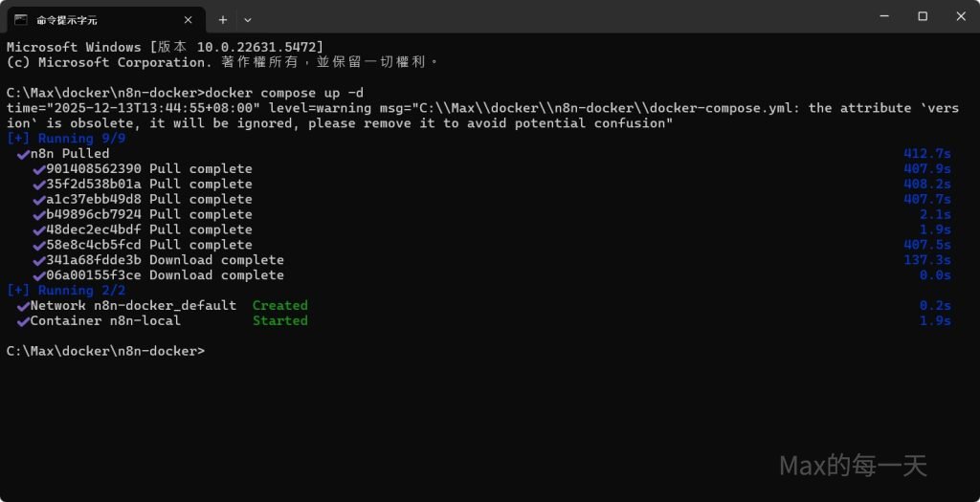
Task: Expand the new tab profile dropdown
Action: (248, 19)
